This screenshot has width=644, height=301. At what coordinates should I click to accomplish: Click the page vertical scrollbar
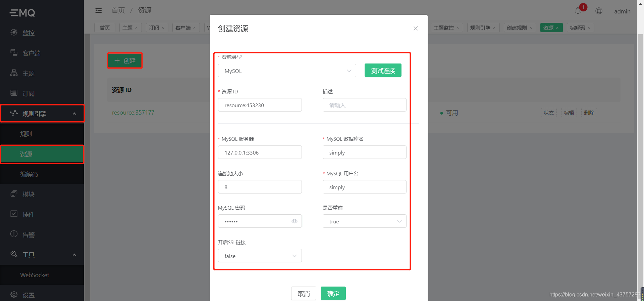[x=640, y=161]
